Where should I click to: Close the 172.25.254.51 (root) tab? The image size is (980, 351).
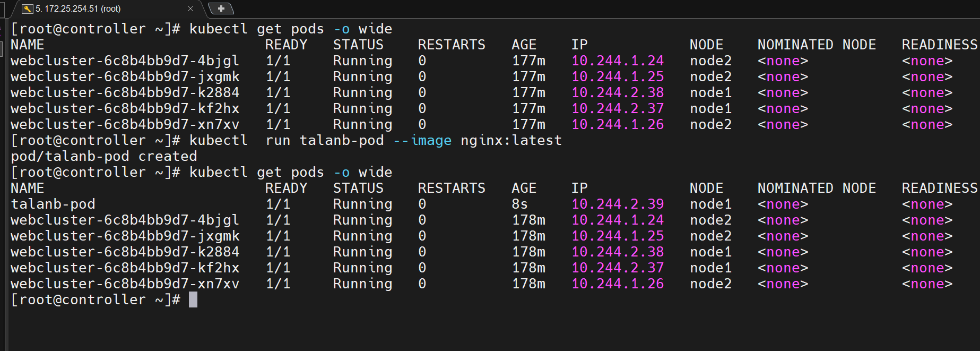pos(190,8)
